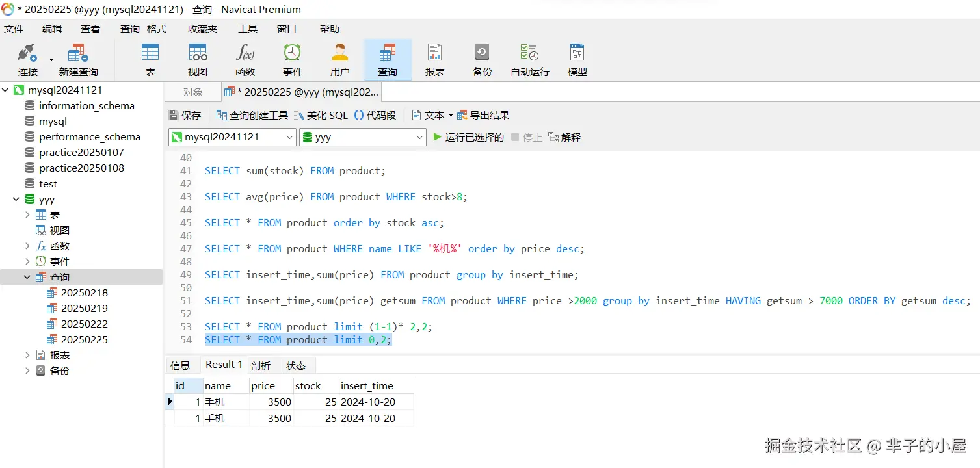The image size is (980, 468).
Task: Click the name column header
Action: 226,385
